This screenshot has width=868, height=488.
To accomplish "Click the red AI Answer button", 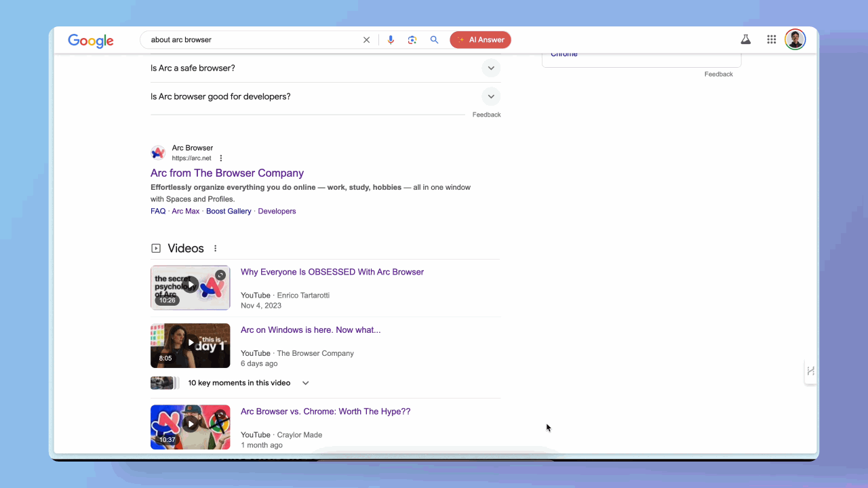I will click(480, 40).
